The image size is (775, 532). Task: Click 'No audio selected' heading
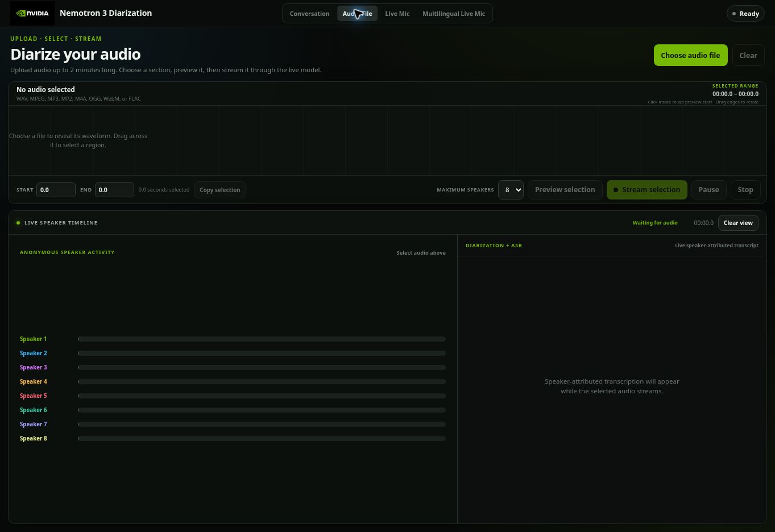tap(45, 89)
